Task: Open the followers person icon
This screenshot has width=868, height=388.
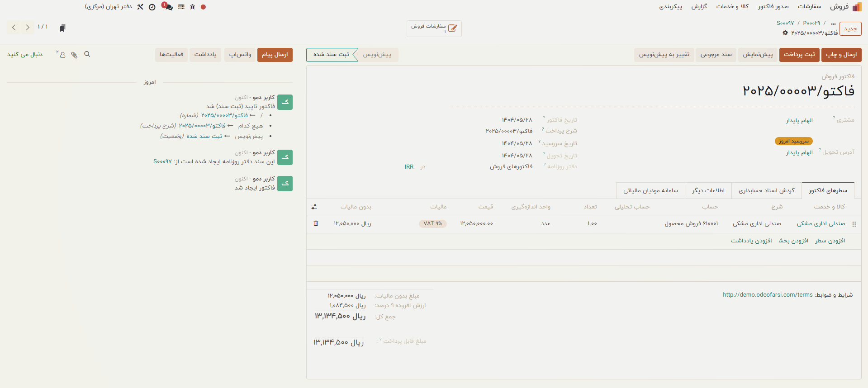Action: coord(62,54)
